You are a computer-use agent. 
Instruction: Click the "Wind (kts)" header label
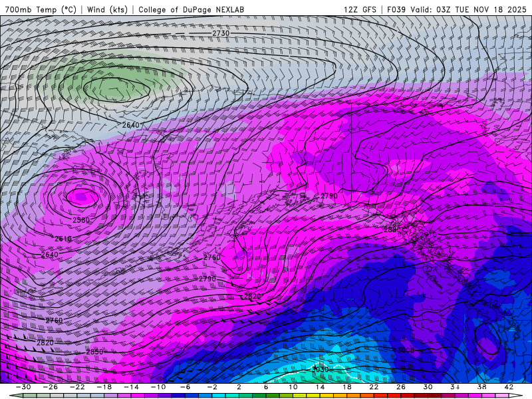(x=107, y=9)
